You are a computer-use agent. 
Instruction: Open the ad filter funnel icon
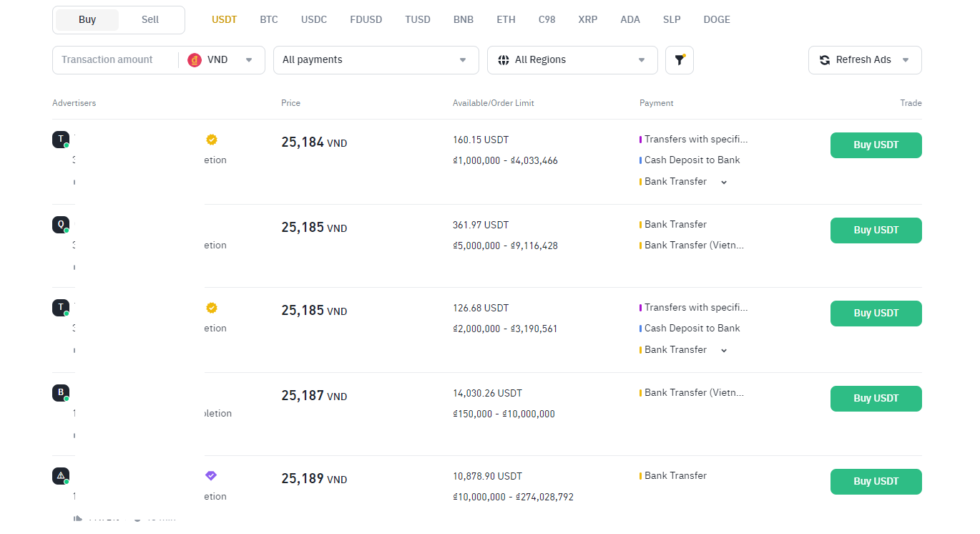point(680,60)
